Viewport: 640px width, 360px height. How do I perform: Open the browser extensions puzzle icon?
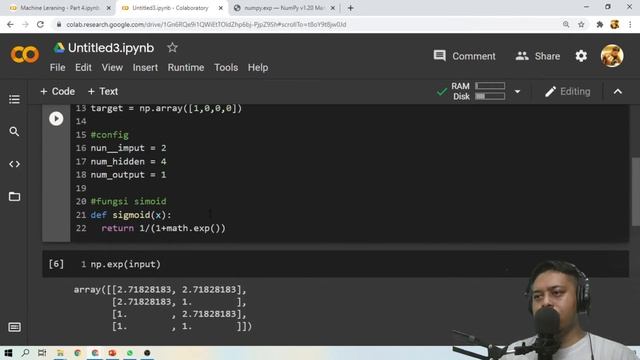pos(599,24)
